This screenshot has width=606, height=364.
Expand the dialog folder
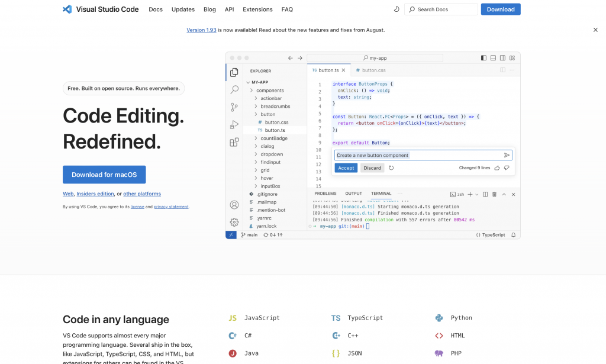[256, 146]
